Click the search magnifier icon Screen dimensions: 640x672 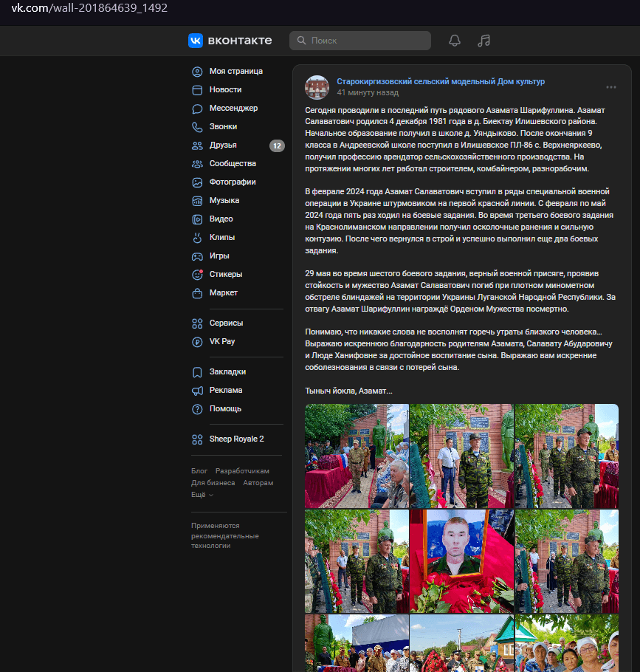click(302, 41)
